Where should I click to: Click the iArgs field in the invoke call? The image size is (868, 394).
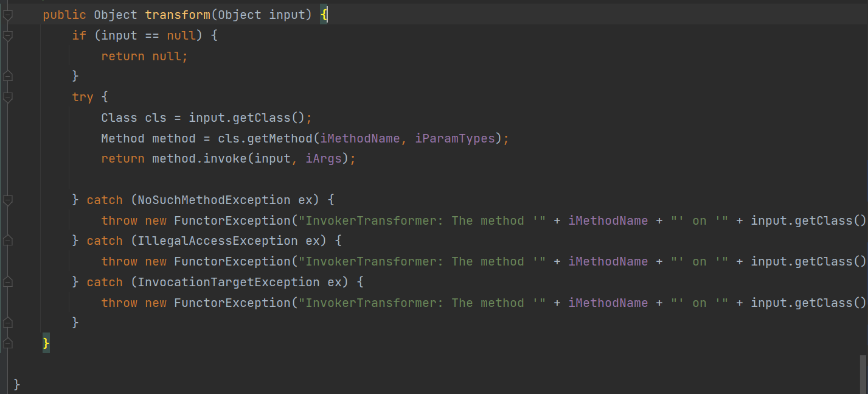324,159
